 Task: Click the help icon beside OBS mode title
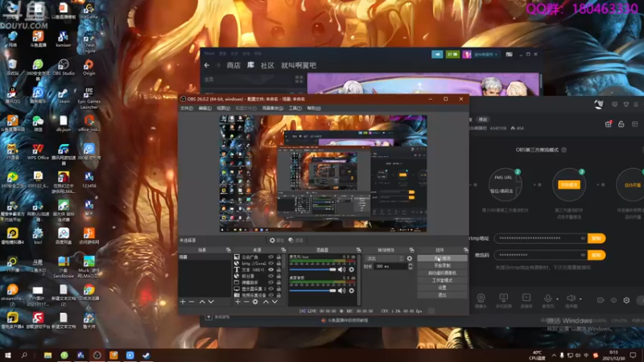[x=563, y=150]
